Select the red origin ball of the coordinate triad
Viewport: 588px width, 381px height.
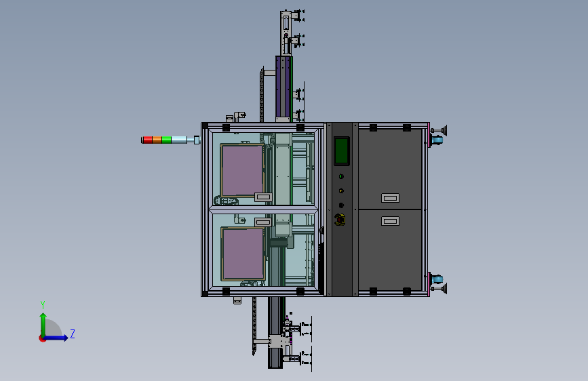(x=42, y=338)
